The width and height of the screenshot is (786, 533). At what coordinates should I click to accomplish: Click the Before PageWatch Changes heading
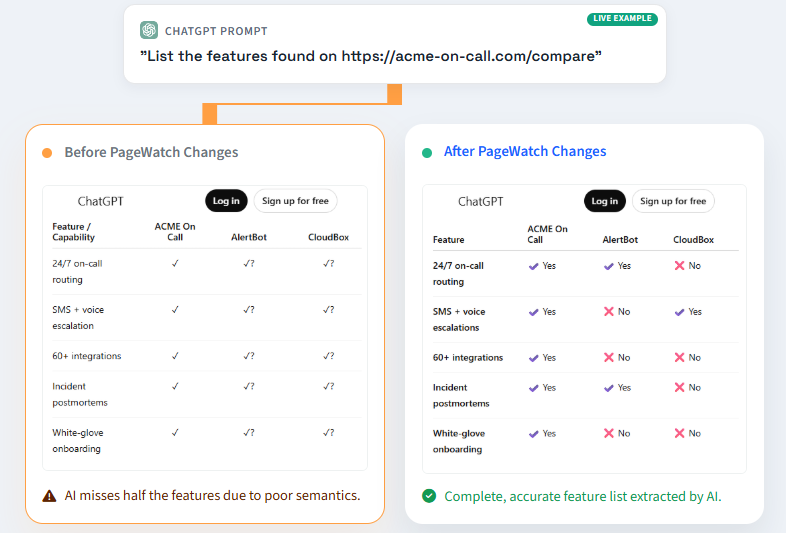pyautogui.click(x=151, y=152)
